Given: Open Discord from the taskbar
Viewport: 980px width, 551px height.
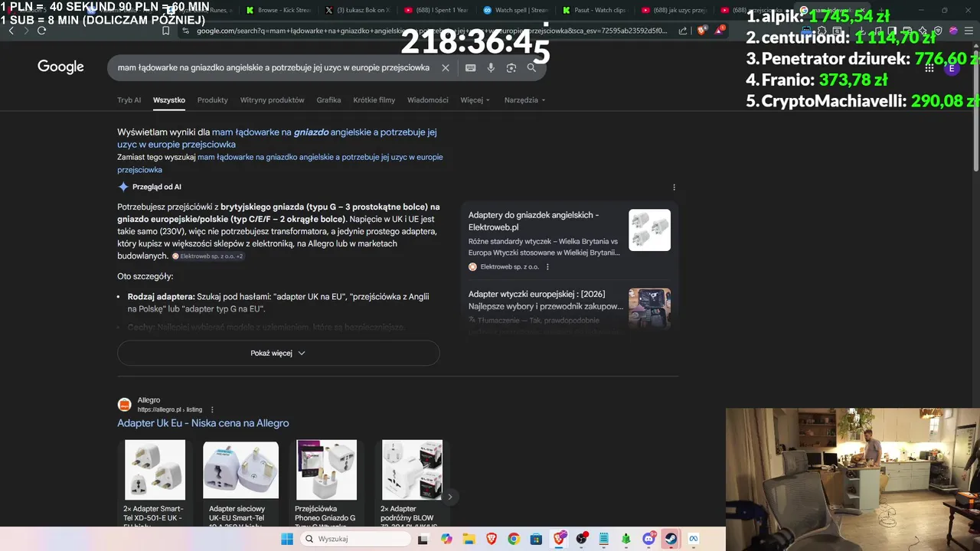Looking at the screenshot, I should [x=648, y=539].
